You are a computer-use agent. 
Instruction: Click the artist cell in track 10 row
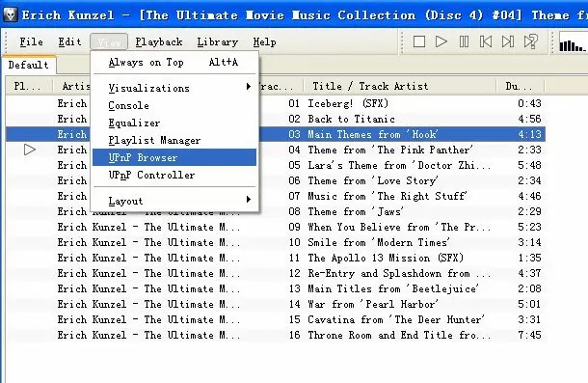coord(148,242)
